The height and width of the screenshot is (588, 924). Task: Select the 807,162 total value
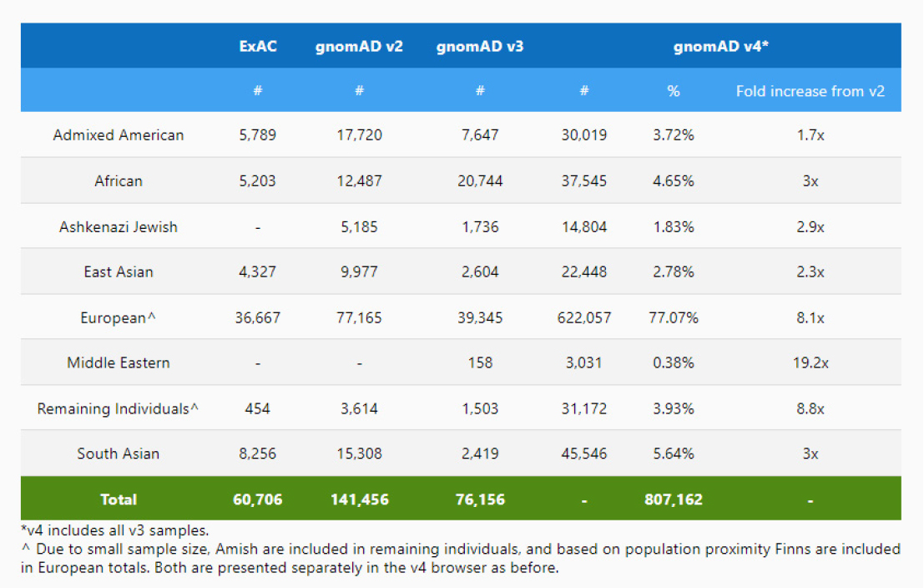(x=673, y=499)
